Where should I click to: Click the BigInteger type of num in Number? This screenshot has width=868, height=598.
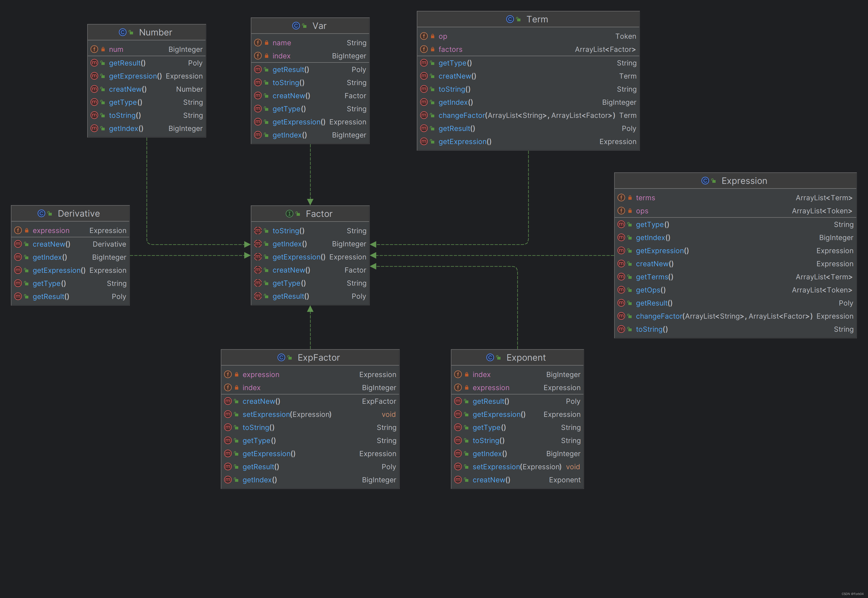185,49
